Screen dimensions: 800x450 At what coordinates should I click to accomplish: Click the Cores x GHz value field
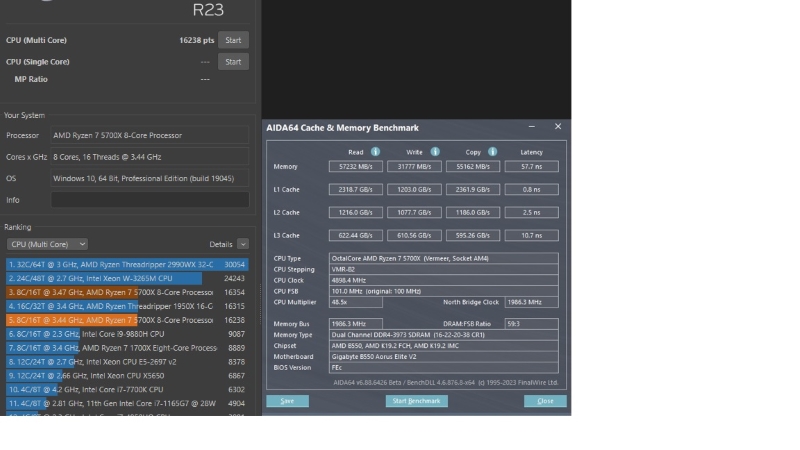[x=150, y=157]
